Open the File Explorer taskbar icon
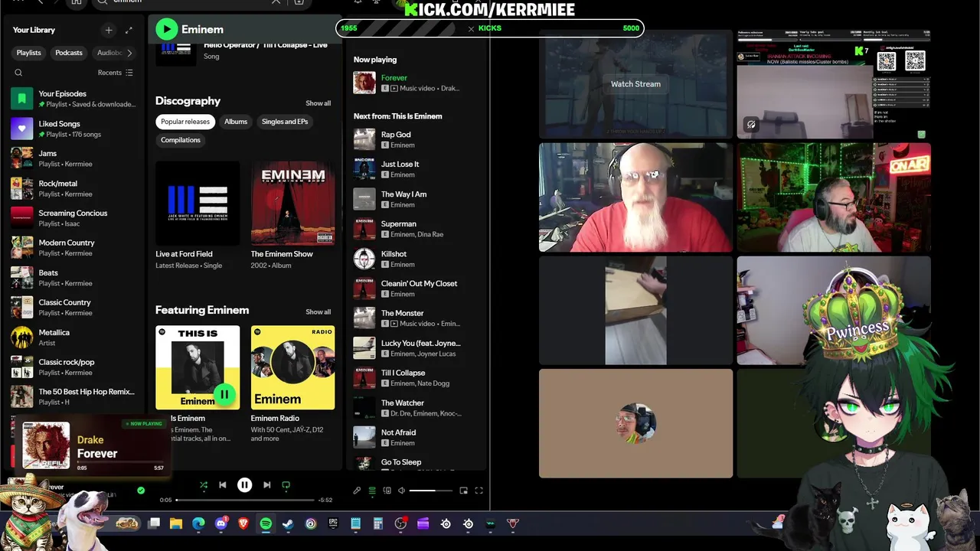 click(x=176, y=523)
